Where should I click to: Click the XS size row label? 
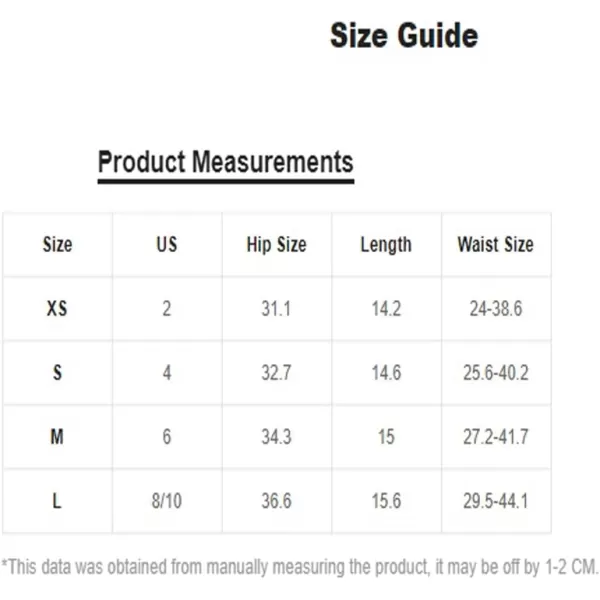click(x=57, y=308)
